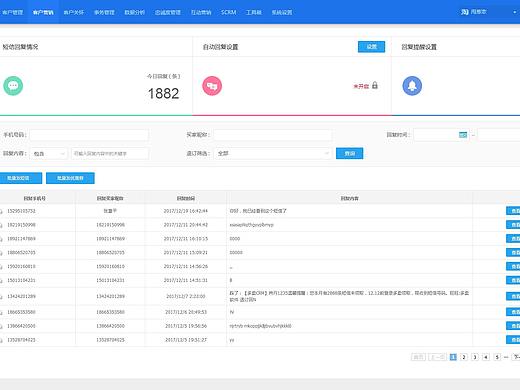Viewport: 520px width, 390px height.
Task: Open the calendar icon in the reply time field
Action: [x=463, y=135]
